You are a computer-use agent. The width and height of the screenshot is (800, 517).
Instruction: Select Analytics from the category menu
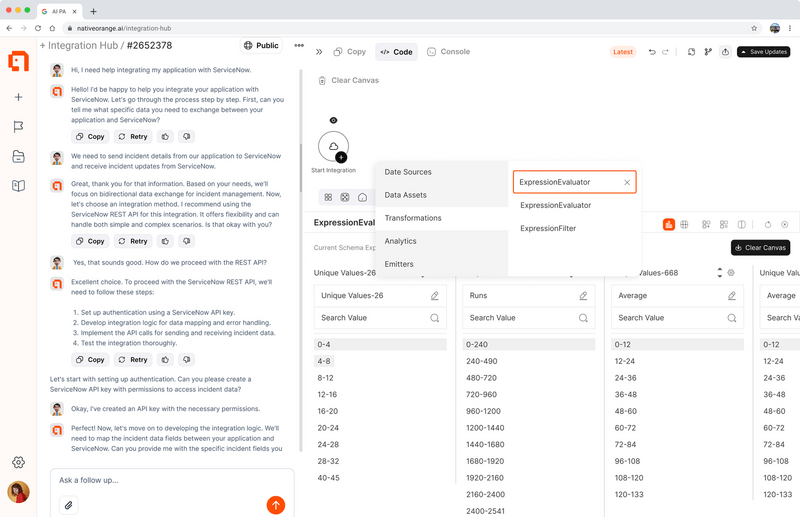400,241
